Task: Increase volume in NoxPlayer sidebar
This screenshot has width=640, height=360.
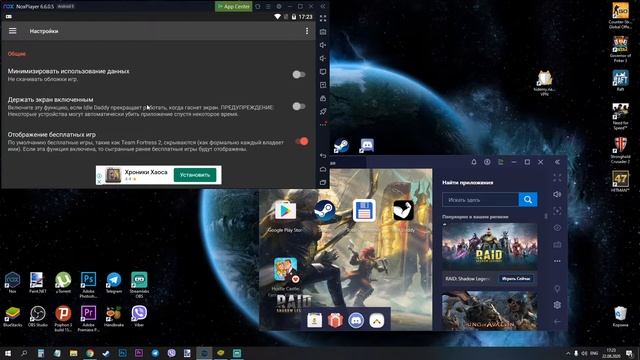Action: click(323, 45)
